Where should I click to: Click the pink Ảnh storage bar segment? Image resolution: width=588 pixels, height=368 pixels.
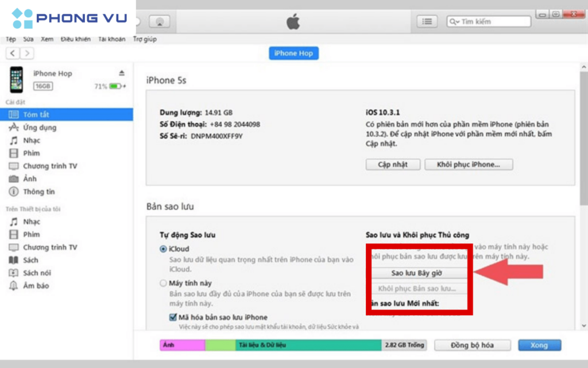click(x=182, y=345)
